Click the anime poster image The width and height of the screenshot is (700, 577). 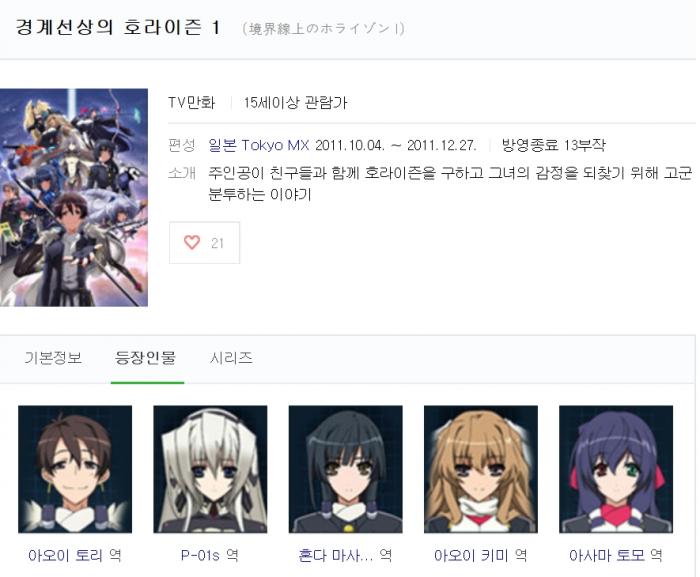(x=74, y=197)
